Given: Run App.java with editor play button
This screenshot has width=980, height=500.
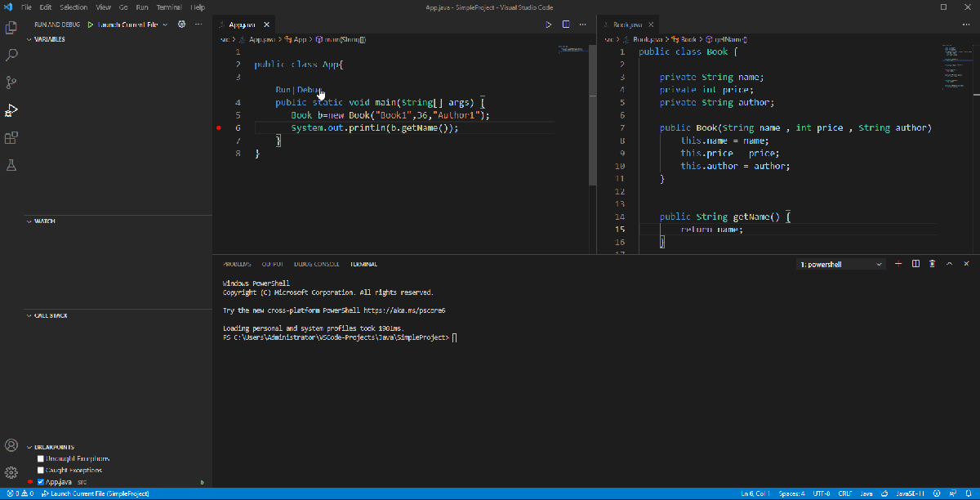Looking at the screenshot, I should [549, 25].
